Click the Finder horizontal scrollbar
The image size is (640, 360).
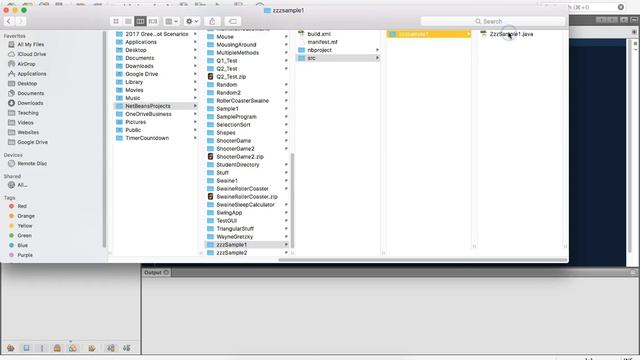point(423,260)
